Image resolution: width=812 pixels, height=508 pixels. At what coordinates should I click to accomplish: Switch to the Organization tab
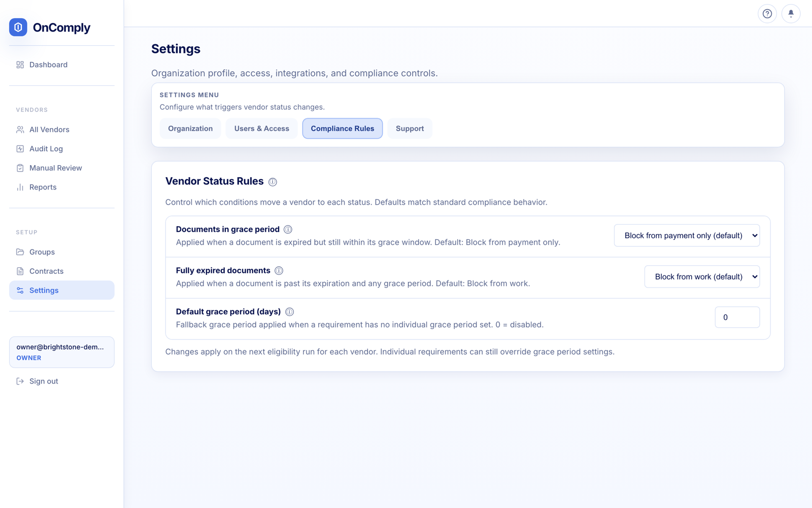tap(190, 129)
